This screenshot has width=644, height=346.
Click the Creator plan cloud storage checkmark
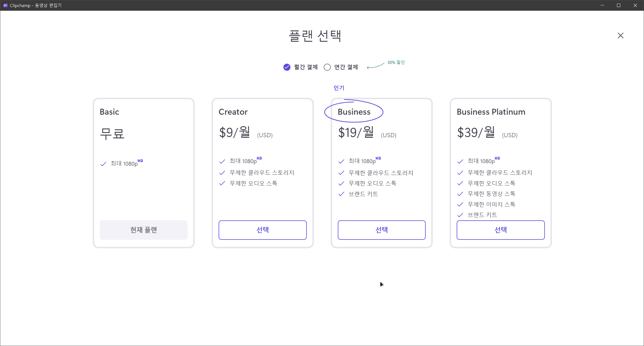222,173
